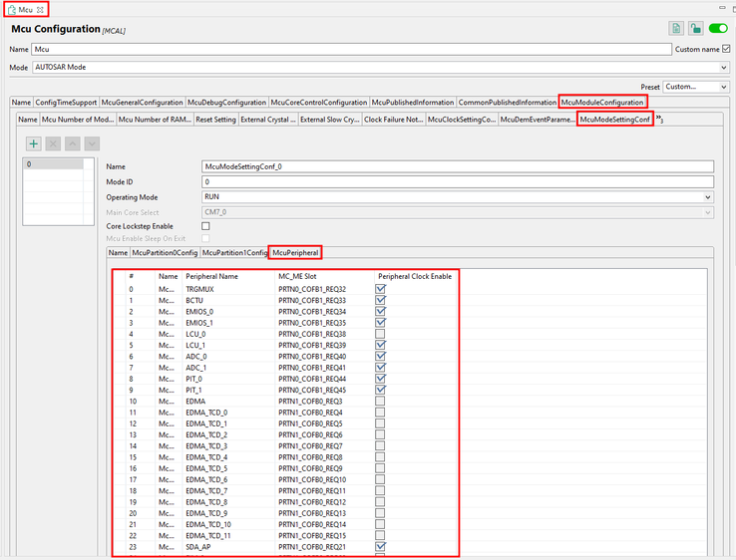Viewport: 736px width, 560px height.
Task: Click the Mcu editor tab title
Action: pyautogui.click(x=25, y=9)
